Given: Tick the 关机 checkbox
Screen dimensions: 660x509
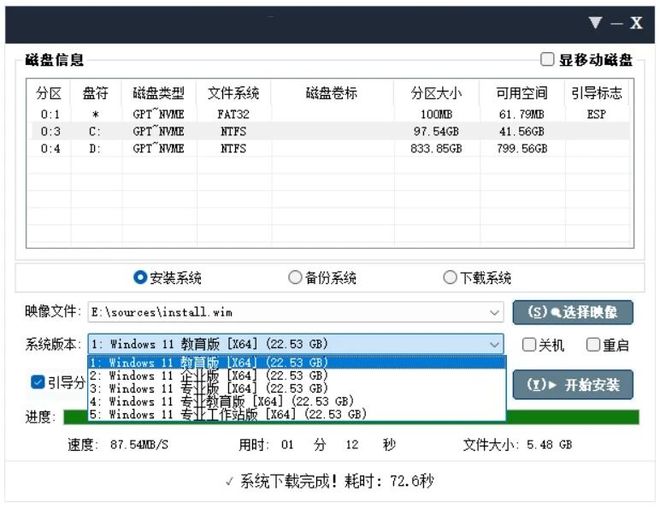Looking at the screenshot, I should tap(529, 345).
